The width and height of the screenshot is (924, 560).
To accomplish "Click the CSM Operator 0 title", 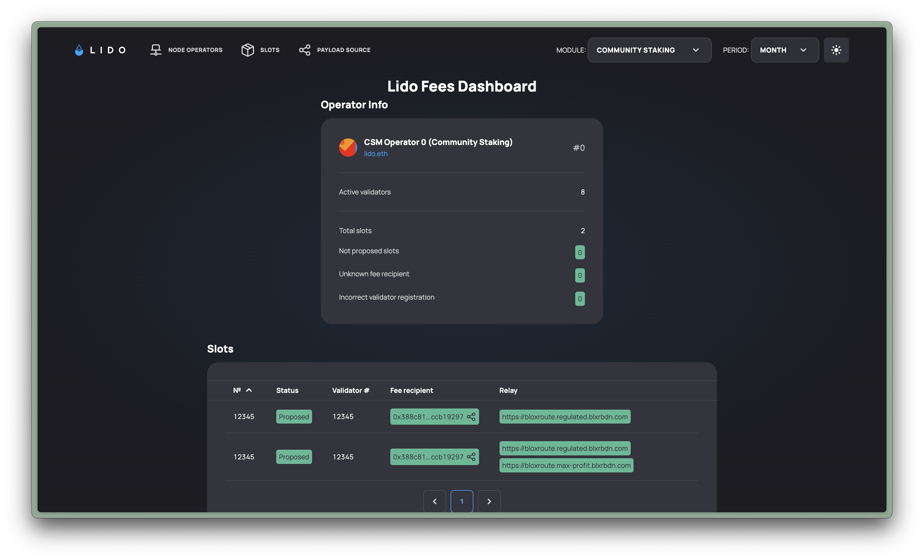I will [x=438, y=142].
